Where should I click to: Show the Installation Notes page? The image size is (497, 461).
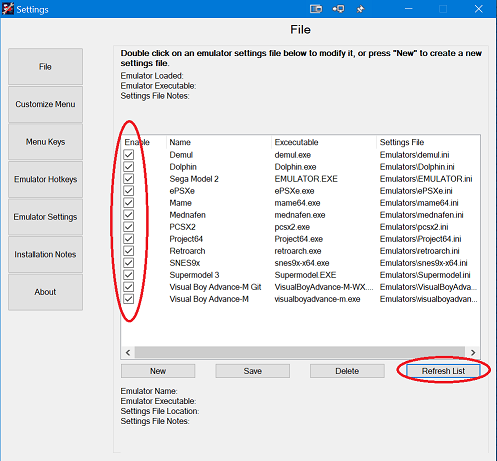(45, 254)
